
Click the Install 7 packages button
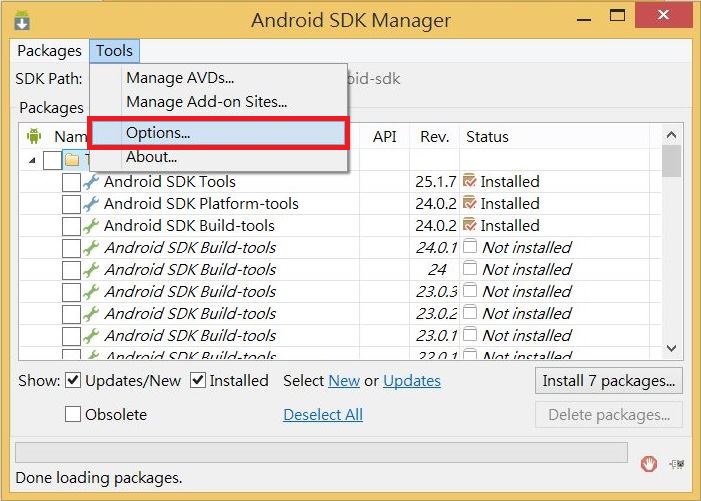pyautogui.click(x=609, y=381)
